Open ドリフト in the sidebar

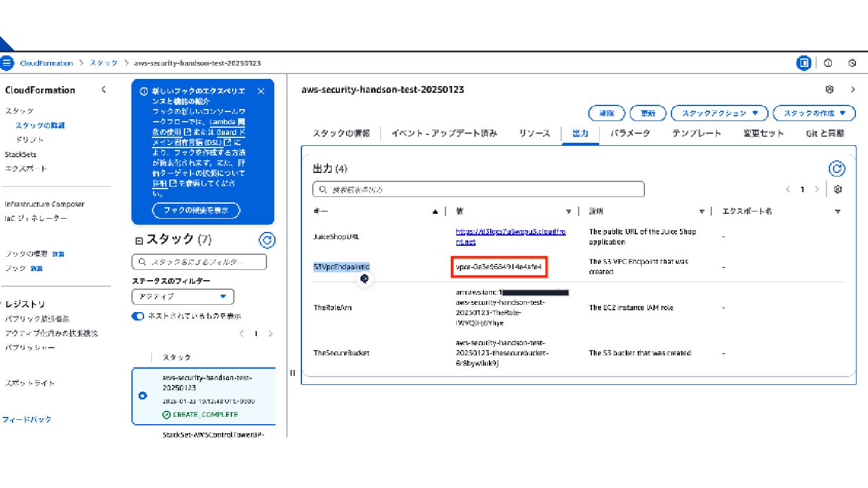click(30, 140)
